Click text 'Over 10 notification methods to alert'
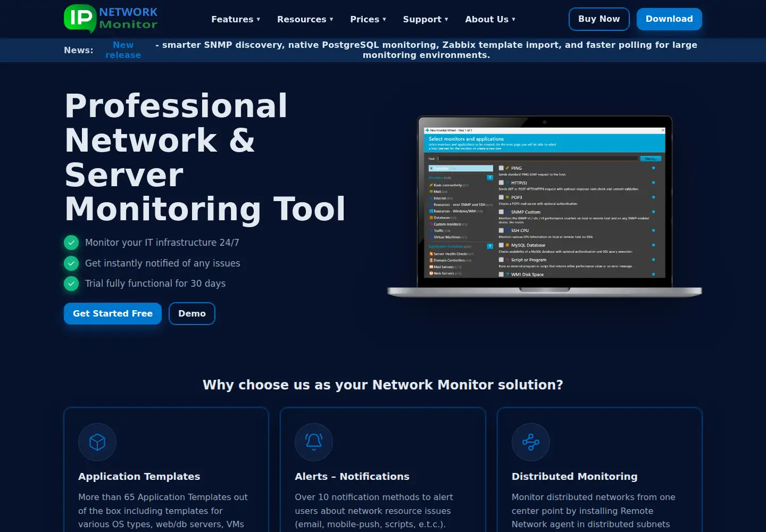This screenshot has width=766, height=532. 374,497
